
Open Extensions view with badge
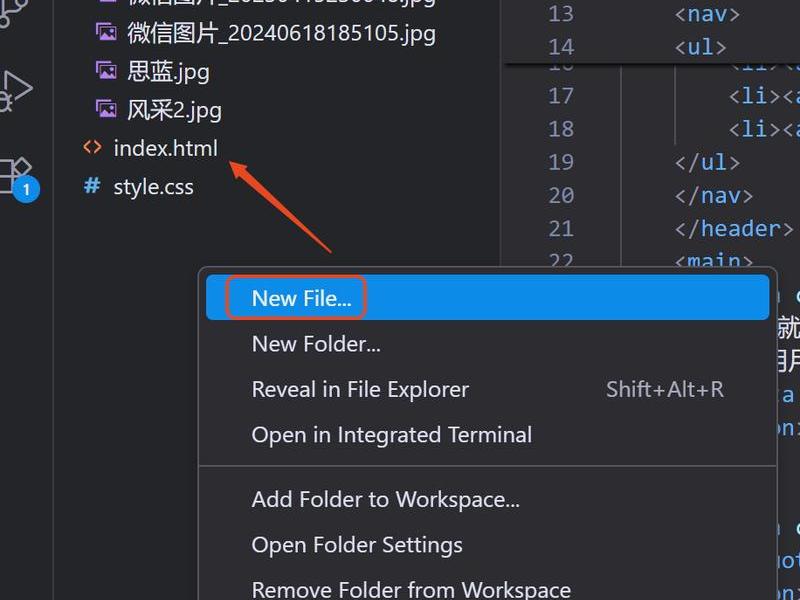(17, 180)
